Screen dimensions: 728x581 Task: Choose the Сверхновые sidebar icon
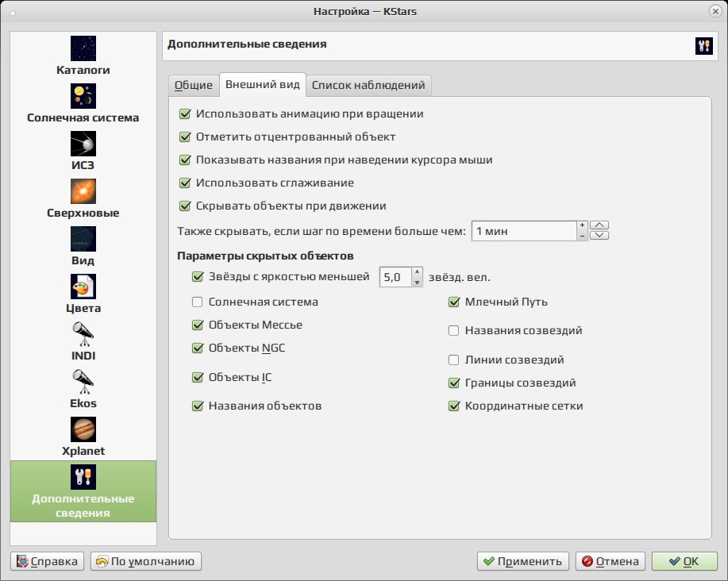83,191
